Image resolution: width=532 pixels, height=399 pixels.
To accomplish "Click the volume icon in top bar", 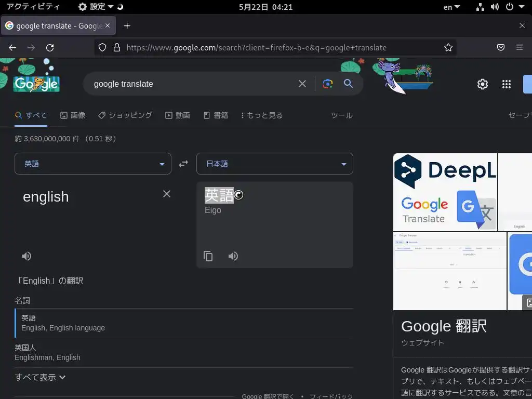I will [495, 7].
